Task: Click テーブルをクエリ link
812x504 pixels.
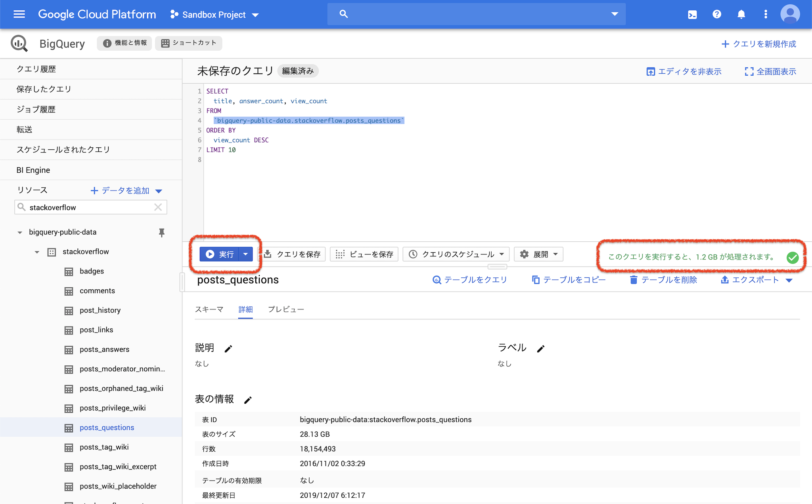Action: pos(469,280)
